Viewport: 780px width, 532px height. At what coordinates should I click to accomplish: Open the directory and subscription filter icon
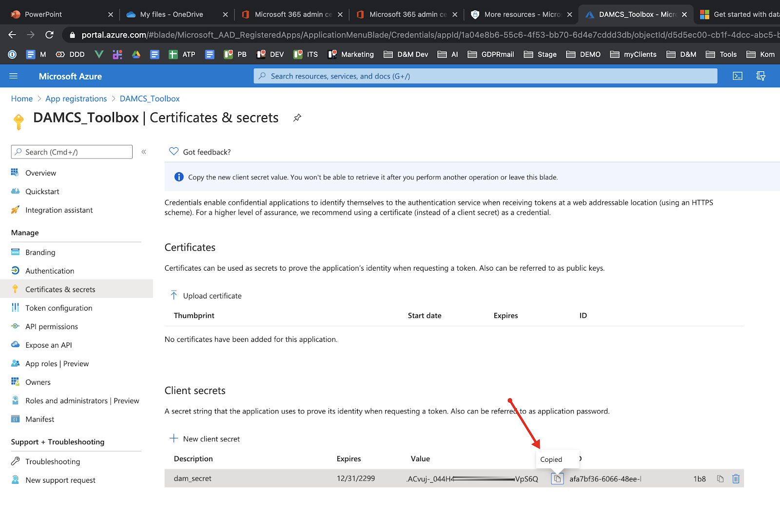pos(760,76)
